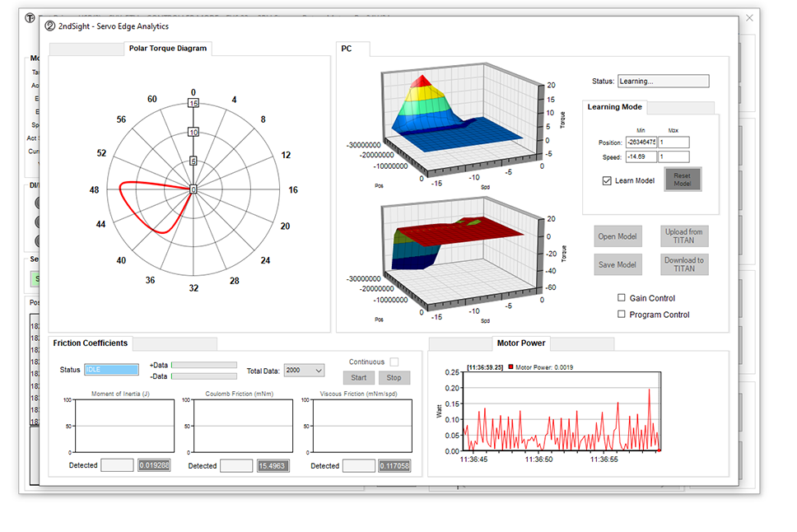Tick the Continuous checkbox
Image resolution: width=797 pixels, height=532 pixels.
point(394,362)
